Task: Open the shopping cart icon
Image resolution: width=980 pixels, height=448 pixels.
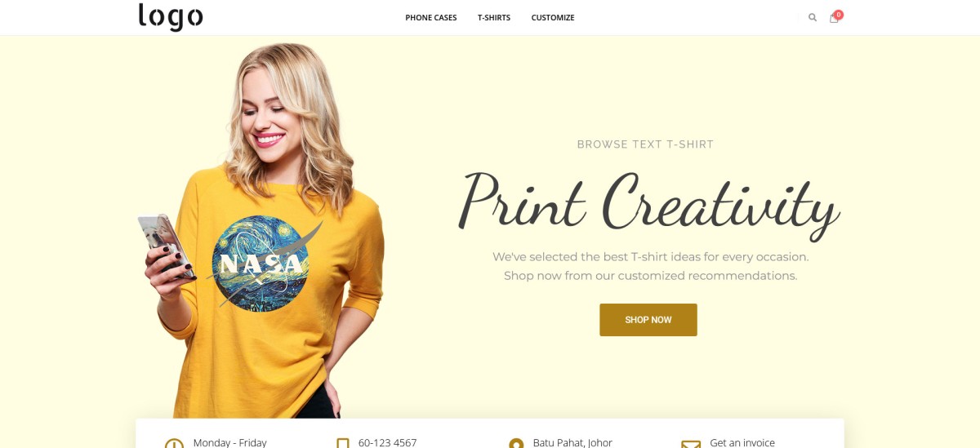Action: click(x=834, y=18)
